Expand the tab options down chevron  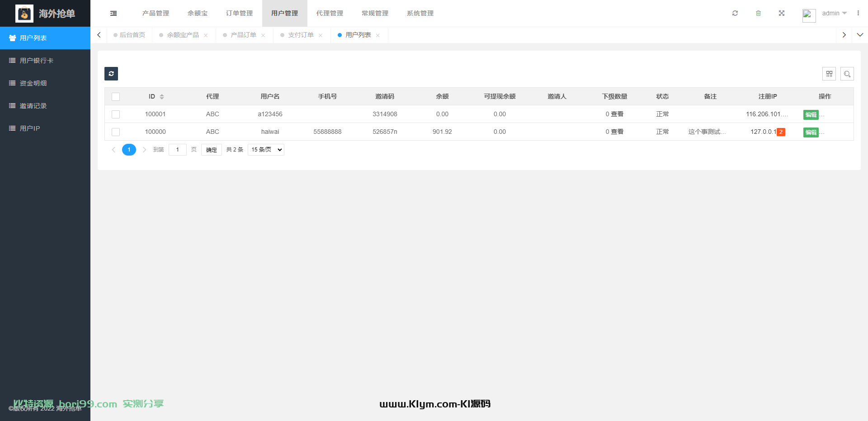point(860,35)
